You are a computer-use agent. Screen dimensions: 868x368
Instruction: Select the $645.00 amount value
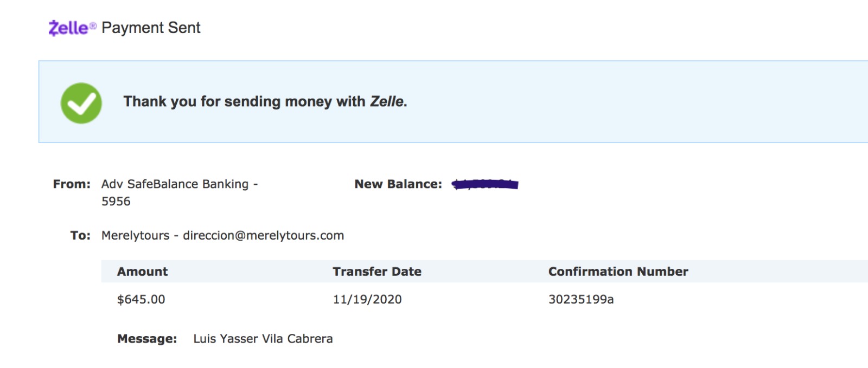[x=141, y=299]
